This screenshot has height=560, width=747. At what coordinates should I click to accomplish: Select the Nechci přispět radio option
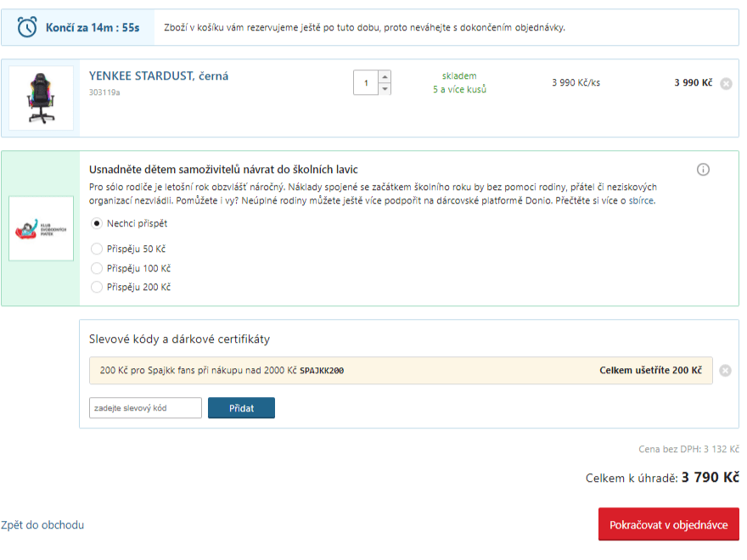97,223
